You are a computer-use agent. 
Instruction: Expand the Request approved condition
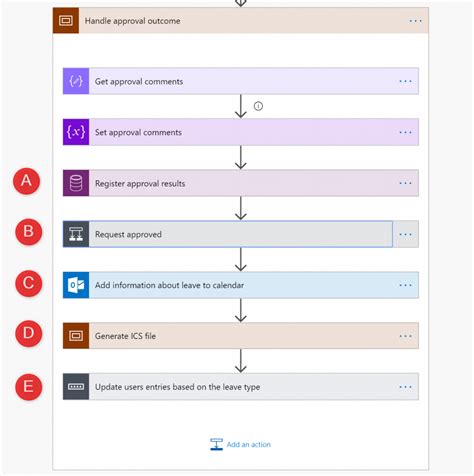pyautogui.click(x=241, y=234)
